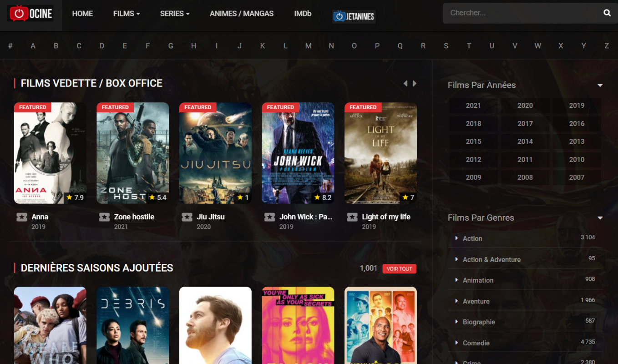Viewport: 618px width, 364px height.
Task: Select year 2019 filter
Action: pyautogui.click(x=577, y=106)
